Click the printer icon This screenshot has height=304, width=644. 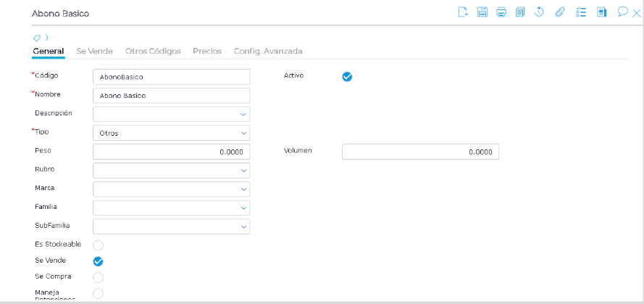[x=501, y=12]
